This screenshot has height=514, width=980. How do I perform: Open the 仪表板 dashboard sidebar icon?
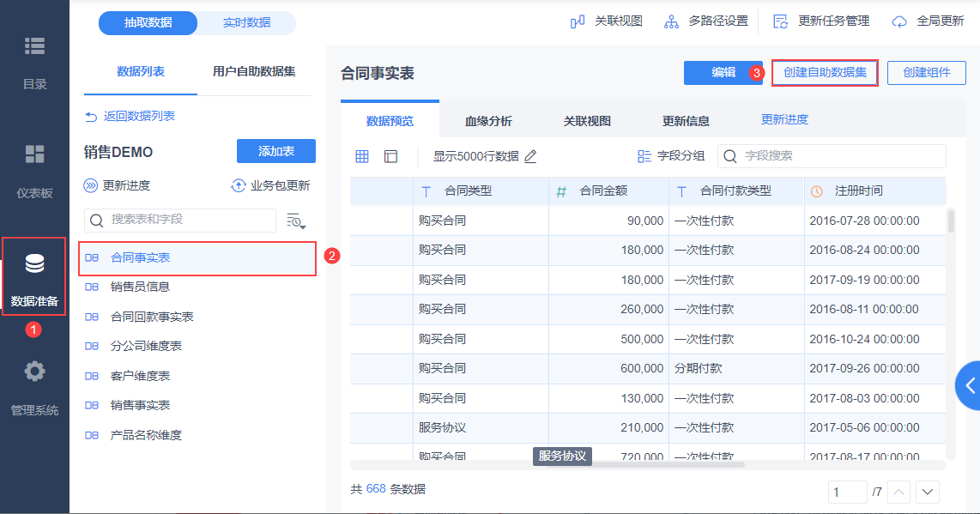34,154
